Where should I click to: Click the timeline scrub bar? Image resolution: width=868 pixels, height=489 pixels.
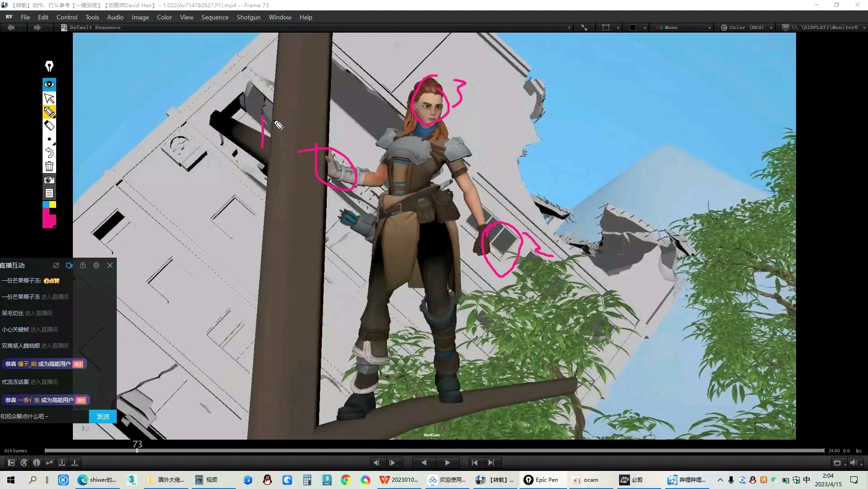(x=434, y=451)
